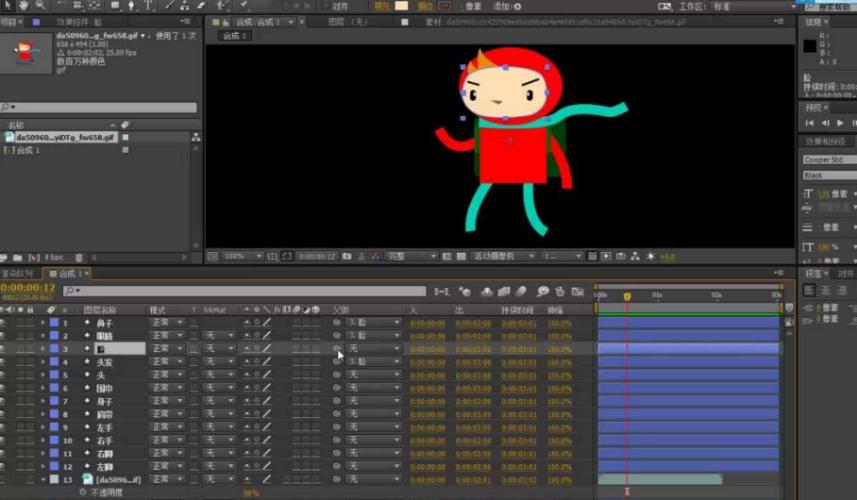
Task: Open the blend mode dropdown for 身子 layer
Action: pos(166,401)
